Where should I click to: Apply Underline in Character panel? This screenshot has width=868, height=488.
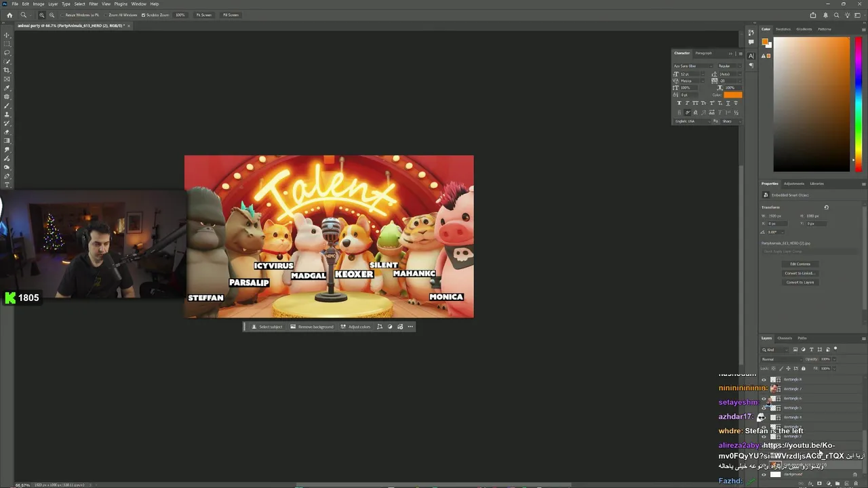tap(728, 103)
